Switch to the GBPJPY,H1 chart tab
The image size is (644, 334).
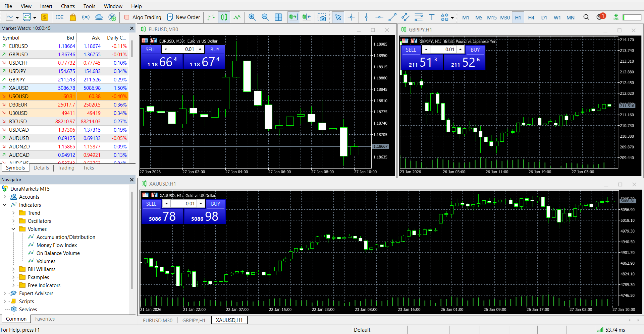tap(194, 320)
